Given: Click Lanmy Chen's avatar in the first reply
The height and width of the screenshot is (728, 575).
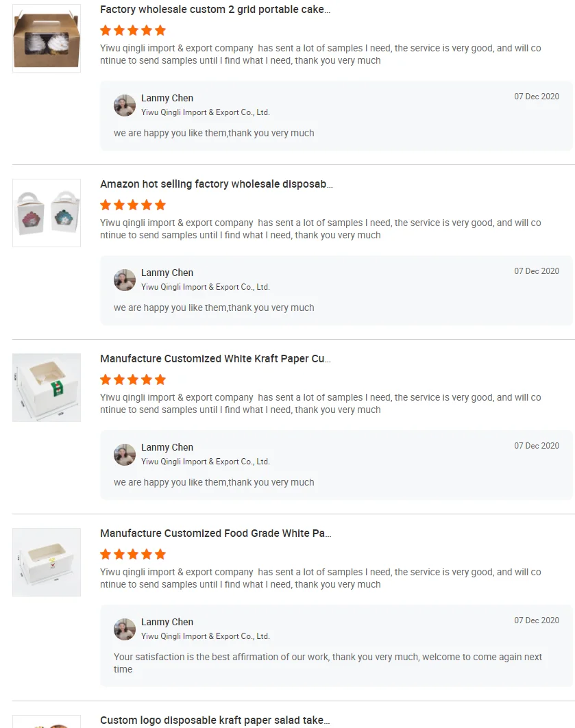Looking at the screenshot, I should (125, 105).
